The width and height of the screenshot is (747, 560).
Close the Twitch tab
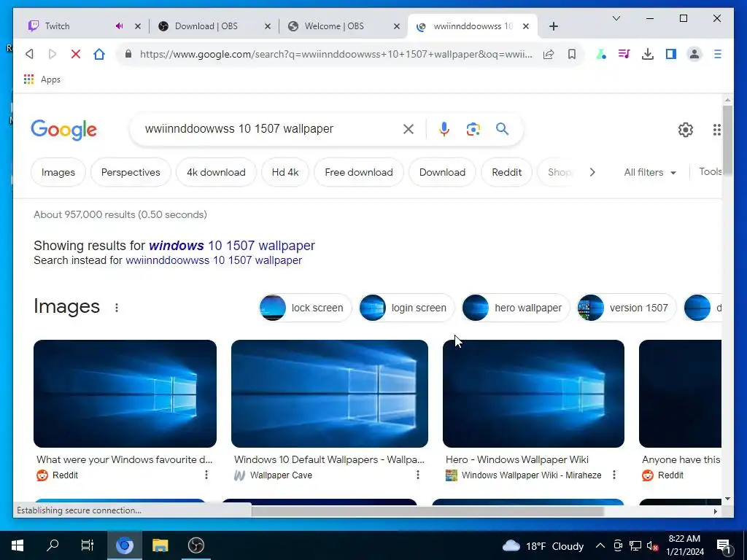click(138, 27)
